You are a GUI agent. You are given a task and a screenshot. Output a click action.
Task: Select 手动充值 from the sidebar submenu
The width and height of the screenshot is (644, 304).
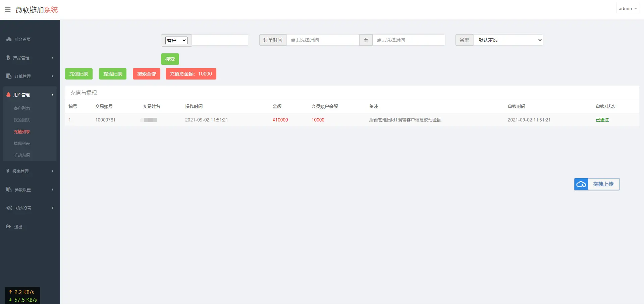point(21,155)
